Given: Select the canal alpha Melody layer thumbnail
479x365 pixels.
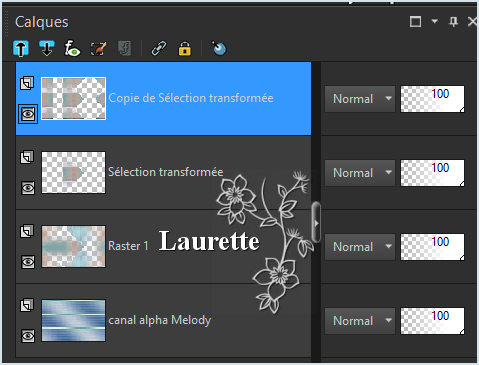Looking at the screenshot, I should pyautogui.click(x=73, y=320).
